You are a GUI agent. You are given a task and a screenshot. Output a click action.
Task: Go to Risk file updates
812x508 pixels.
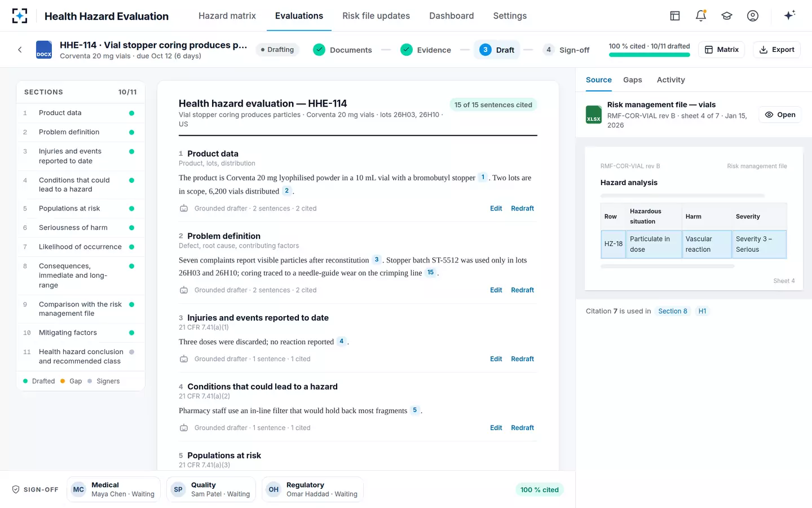376,16
